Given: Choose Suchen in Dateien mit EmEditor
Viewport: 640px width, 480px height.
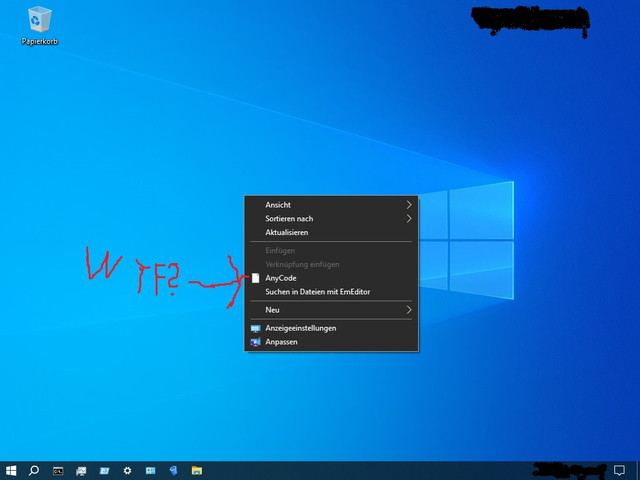Looking at the screenshot, I should [x=331, y=292].
